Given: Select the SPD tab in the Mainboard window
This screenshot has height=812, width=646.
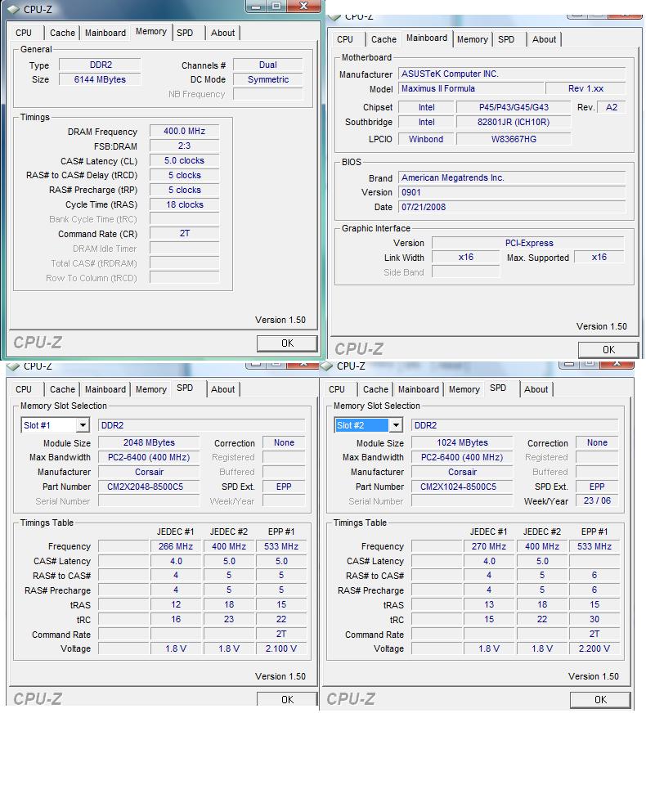Looking at the screenshot, I should [506, 39].
